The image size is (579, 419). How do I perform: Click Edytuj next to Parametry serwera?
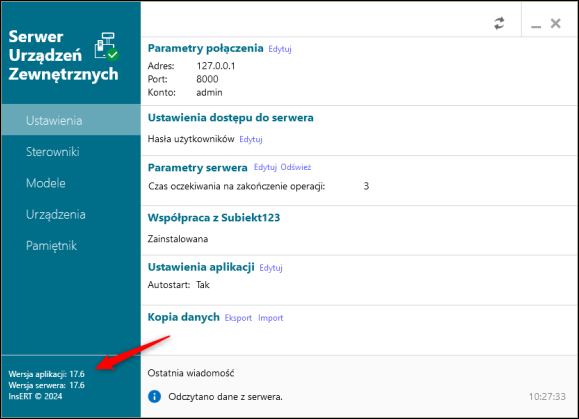click(x=265, y=167)
